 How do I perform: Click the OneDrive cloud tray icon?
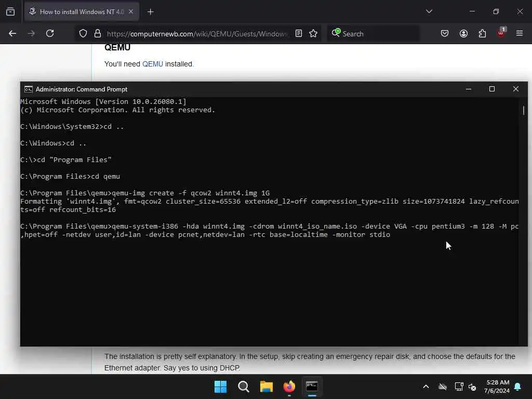[443, 387]
